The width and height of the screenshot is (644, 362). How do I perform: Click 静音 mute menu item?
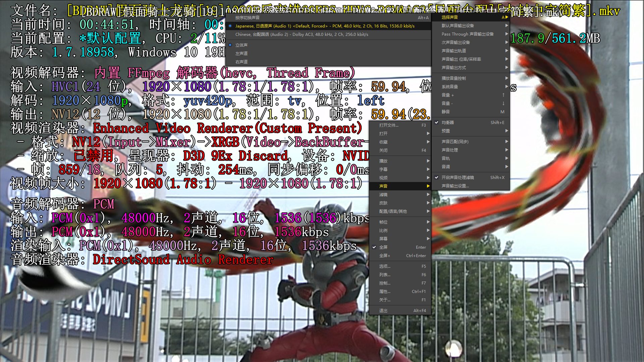(471, 112)
